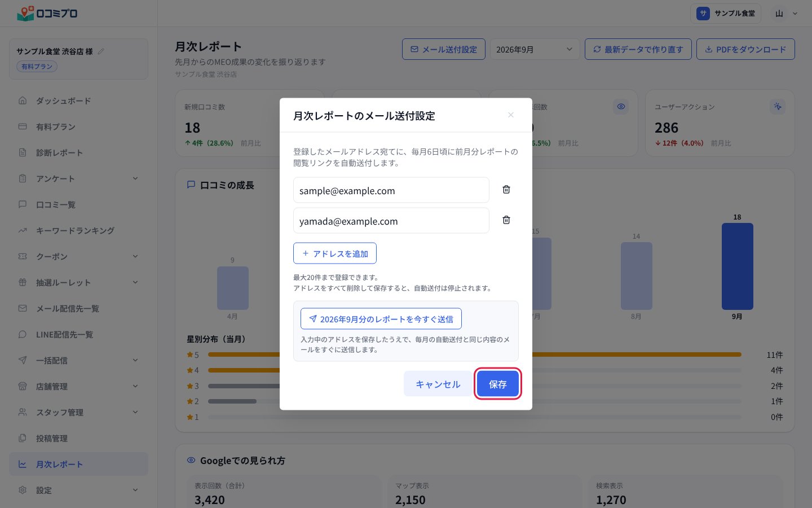Image resolution: width=812 pixels, height=508 pixels.
Task: Click the ロコミプロ logo
Action: pyautogui.click(x=47, y=13)
